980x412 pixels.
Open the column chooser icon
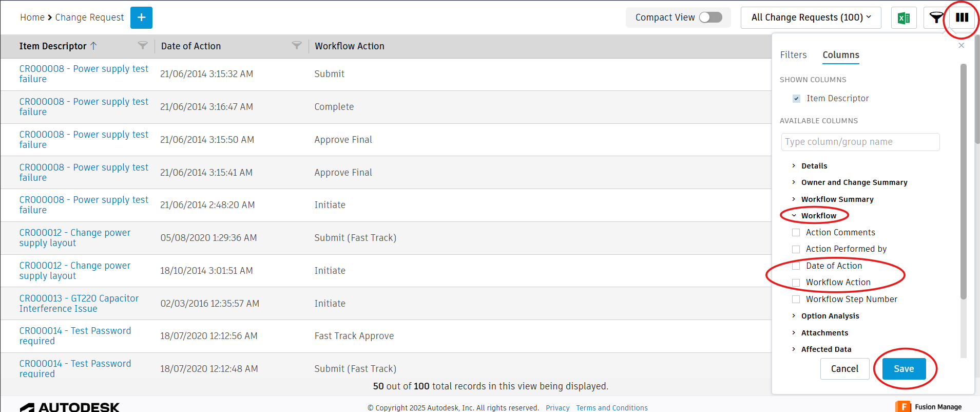tap(961, 17)
